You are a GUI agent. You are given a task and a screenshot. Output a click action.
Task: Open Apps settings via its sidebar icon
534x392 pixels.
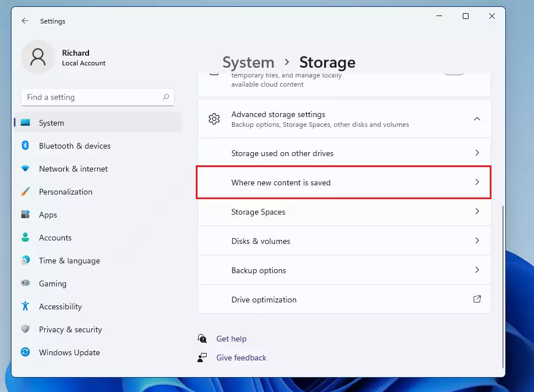pyautogui.click(x=25, y=215)
